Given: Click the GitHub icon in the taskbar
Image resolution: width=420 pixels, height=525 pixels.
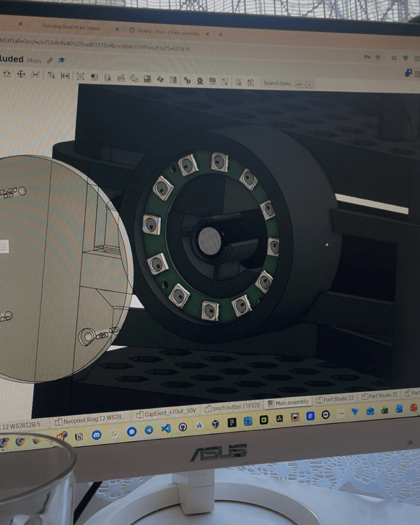Looking at the screenshot, I should [183, 427].
